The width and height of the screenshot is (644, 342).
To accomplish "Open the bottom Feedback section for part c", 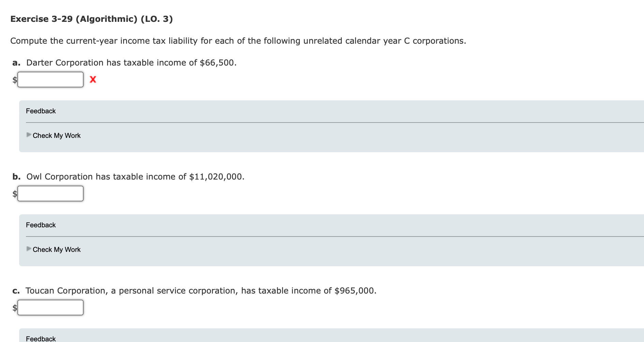I will point(40,339).
